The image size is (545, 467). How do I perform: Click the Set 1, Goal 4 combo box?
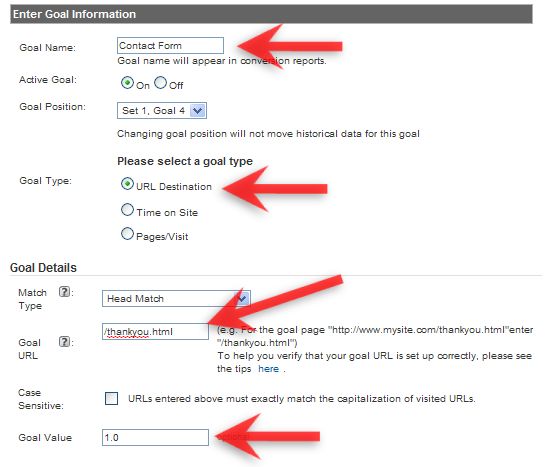(x=162, y=111)
